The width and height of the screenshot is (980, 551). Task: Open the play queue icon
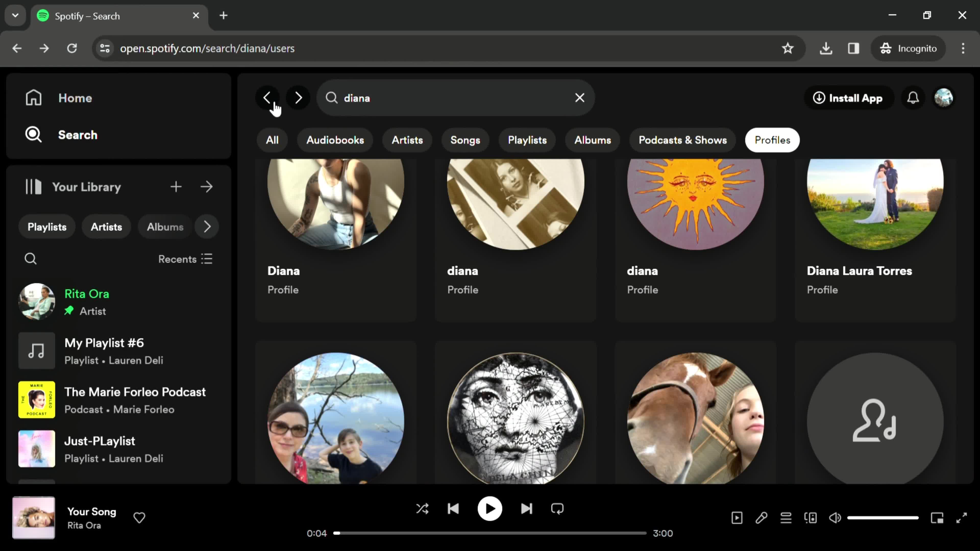pyautogui.click(x=786, y=518)
